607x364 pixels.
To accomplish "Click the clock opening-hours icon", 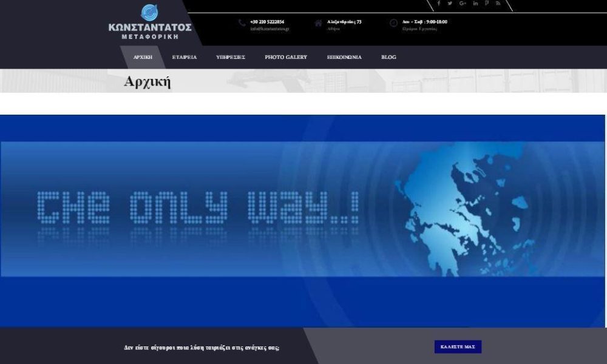I will coord(393,23).
